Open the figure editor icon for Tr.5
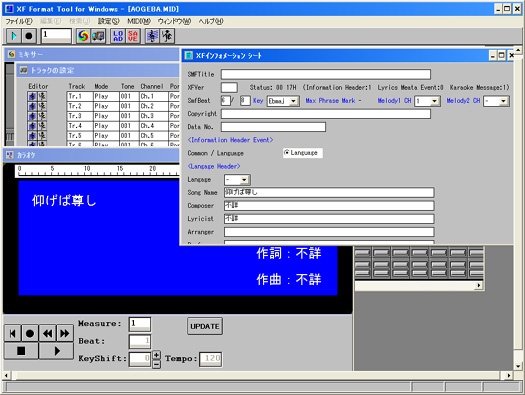The height and width of the screenshot is (395, 525). pos(42,136)
